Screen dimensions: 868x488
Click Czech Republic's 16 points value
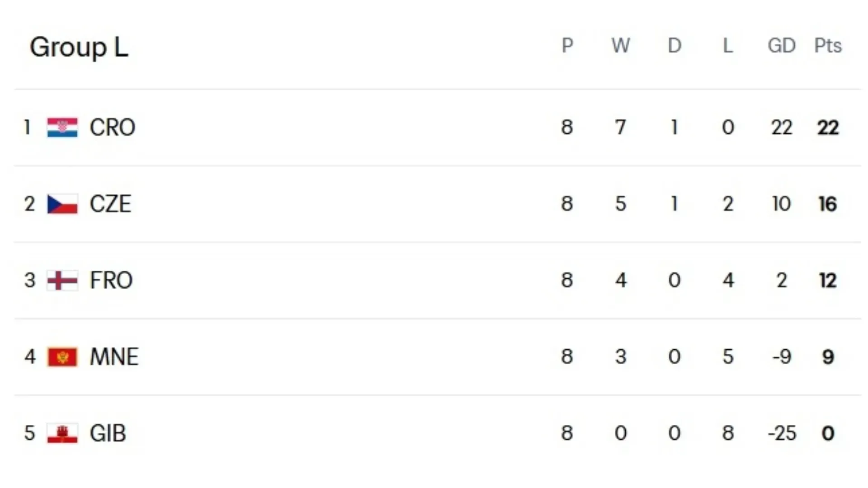pyautogui.click(x=828, y=204)
